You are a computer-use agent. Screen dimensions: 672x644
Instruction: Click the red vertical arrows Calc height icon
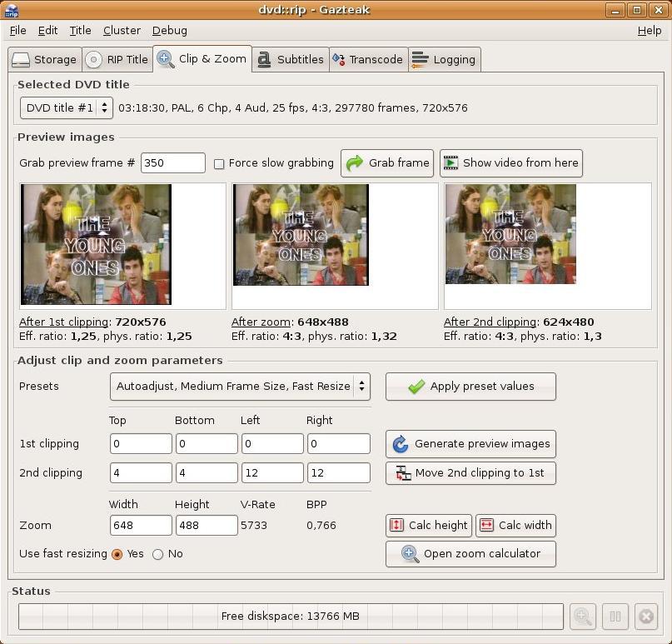(x=396, y=525)
